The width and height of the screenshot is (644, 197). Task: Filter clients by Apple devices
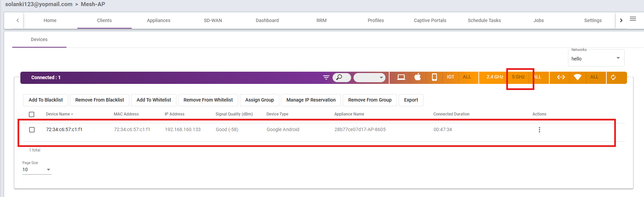coord(418,77)
